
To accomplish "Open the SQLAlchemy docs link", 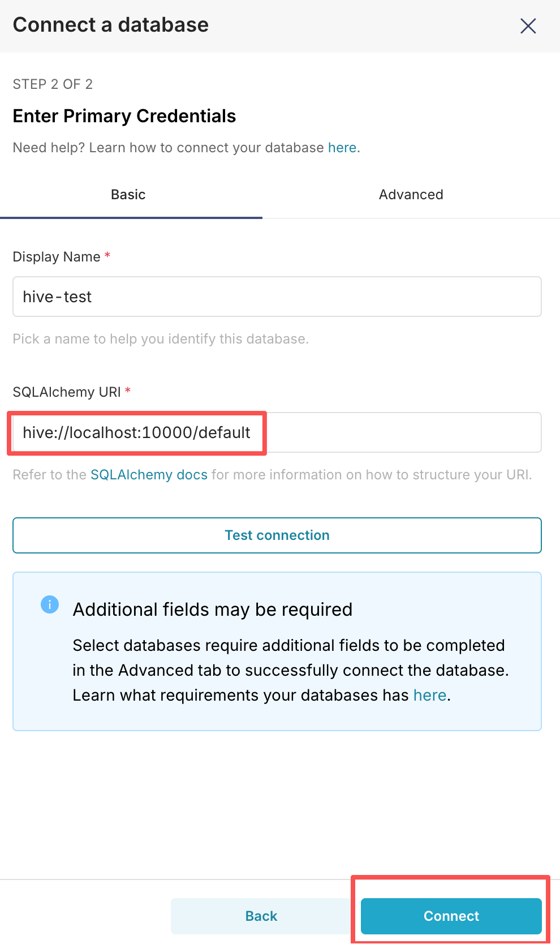I will [149, 475].
